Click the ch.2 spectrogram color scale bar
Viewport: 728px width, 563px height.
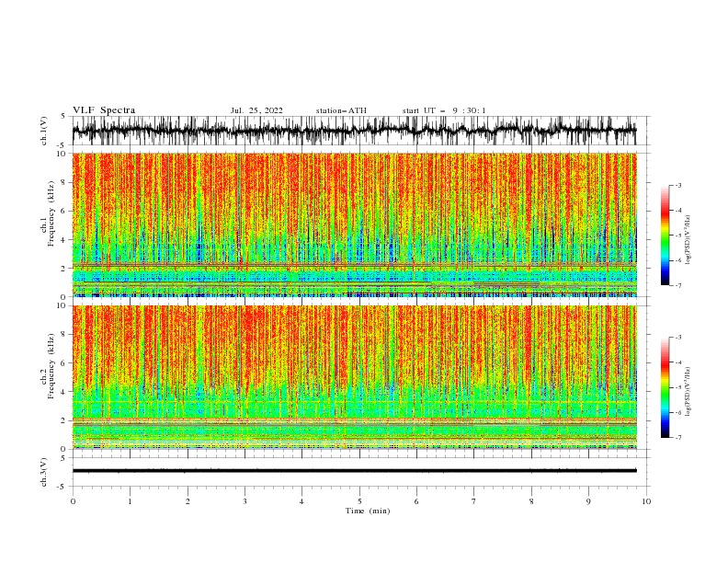tap(665, 387)
